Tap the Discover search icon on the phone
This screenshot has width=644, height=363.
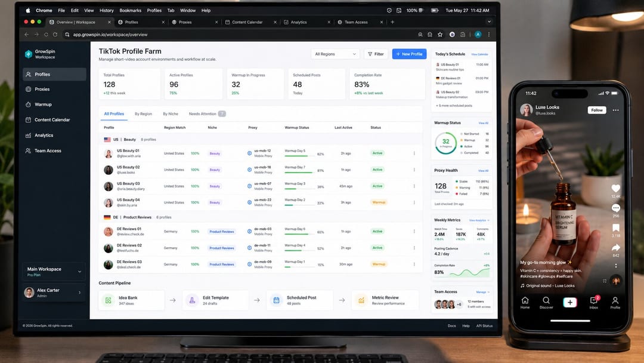(x=546, y=300)
